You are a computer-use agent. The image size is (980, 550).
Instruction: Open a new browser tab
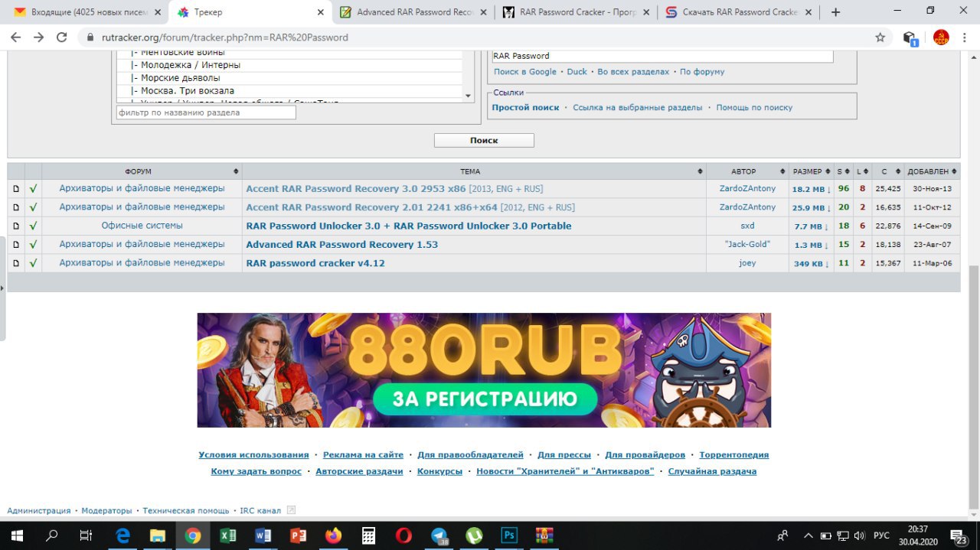click(835, 12)
